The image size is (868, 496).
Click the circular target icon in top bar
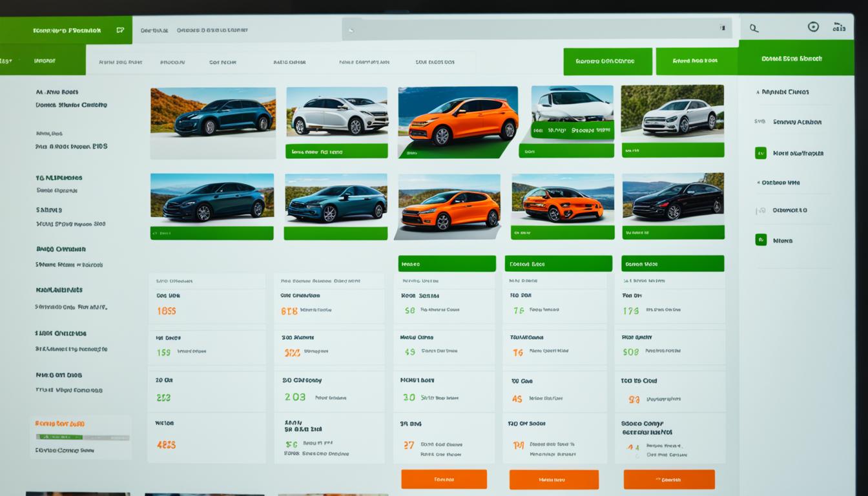813,27
